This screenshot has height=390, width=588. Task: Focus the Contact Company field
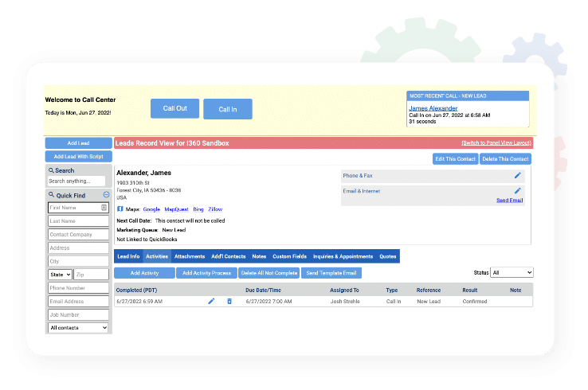(x=78, y=235)
